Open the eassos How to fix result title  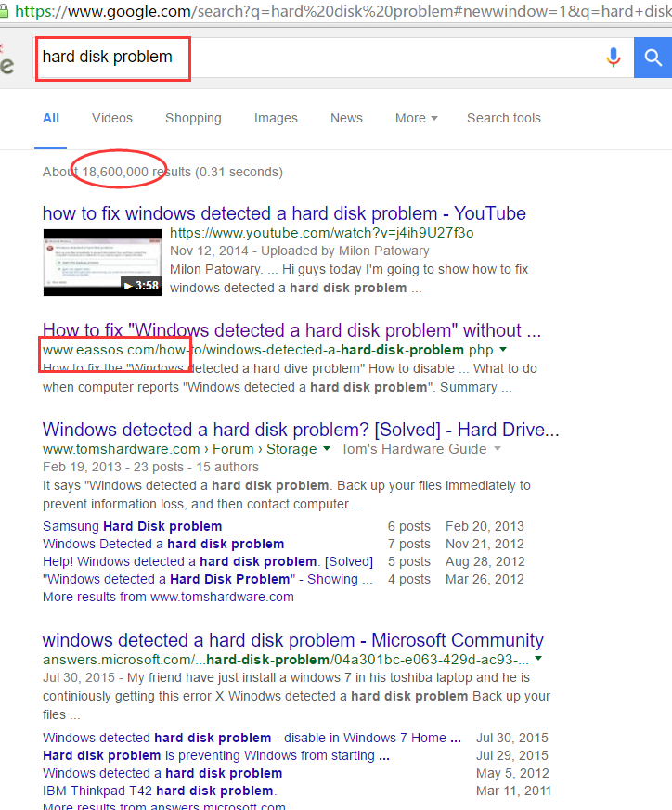click(291, 330)
